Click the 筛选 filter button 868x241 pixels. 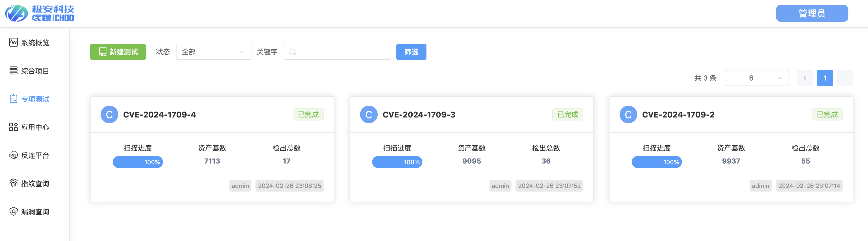411,52
